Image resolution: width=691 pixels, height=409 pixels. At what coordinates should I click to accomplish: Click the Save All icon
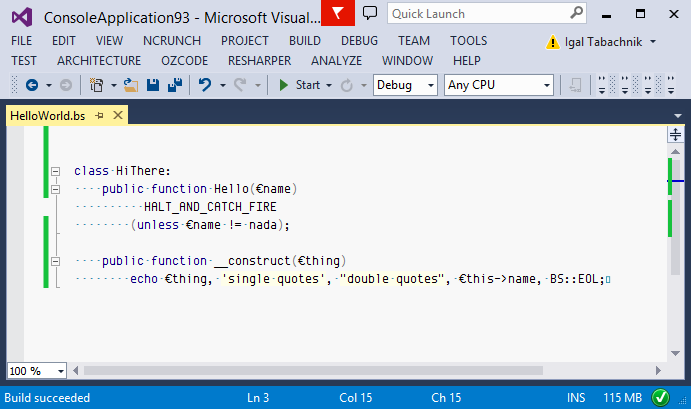pyautogui.click(x=172, y=85)
